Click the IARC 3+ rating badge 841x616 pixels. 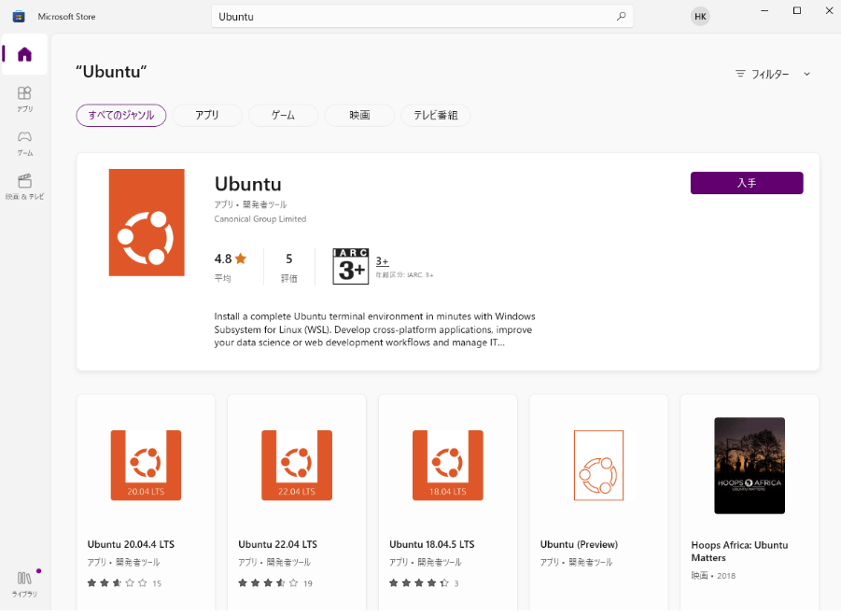pyautogui.click(x=351, y=266)
